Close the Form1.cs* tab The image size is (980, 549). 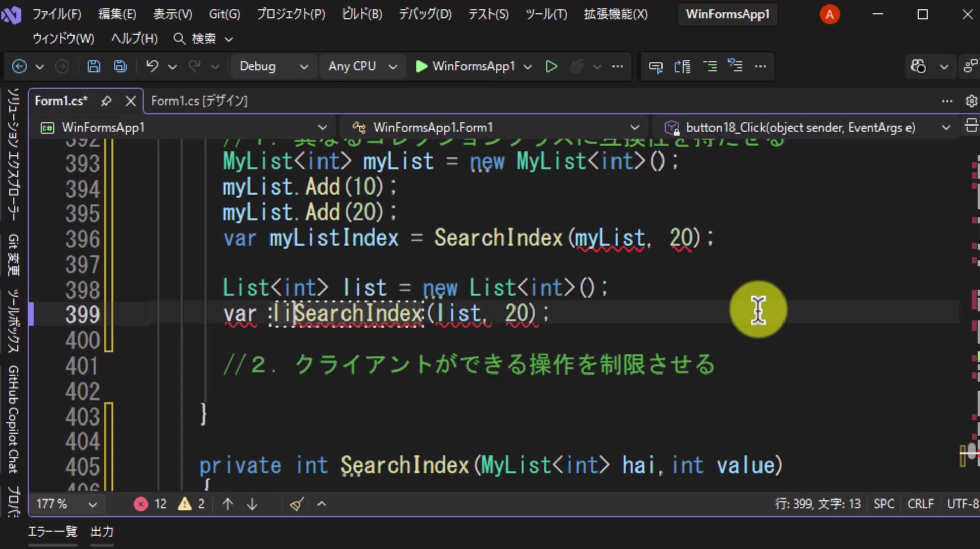[131, 101]
